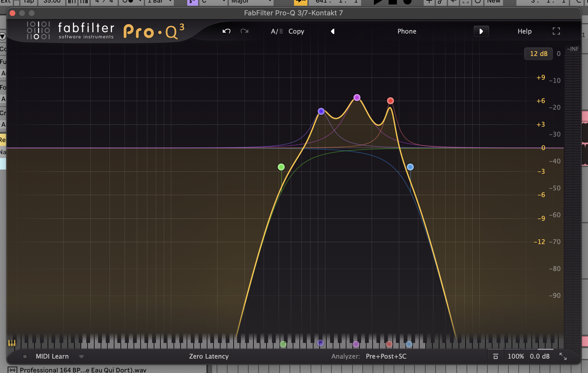Viewport: 588px width, 373px height.
Task: Click the redo arrow icon
Action: pos(244,31)
